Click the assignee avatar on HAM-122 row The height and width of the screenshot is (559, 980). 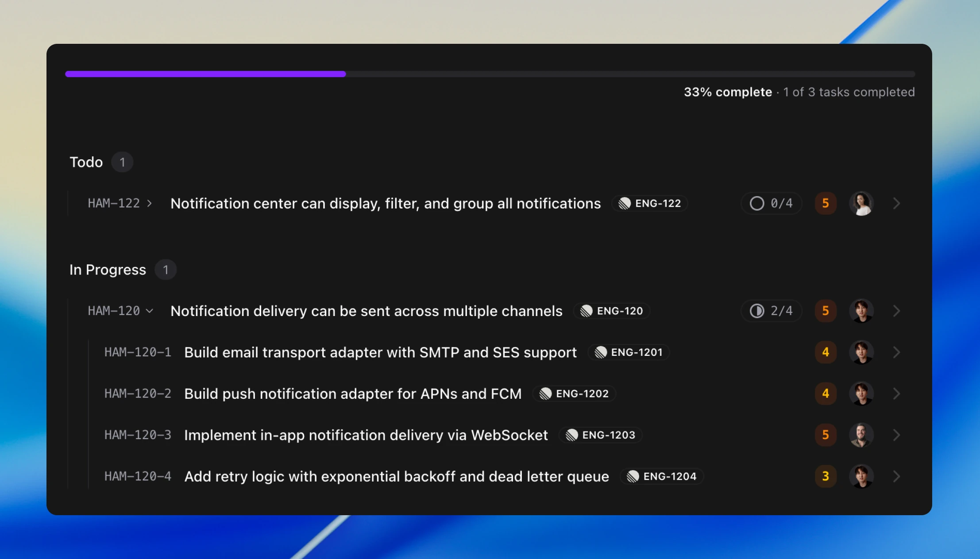click(x=861, y=204)
